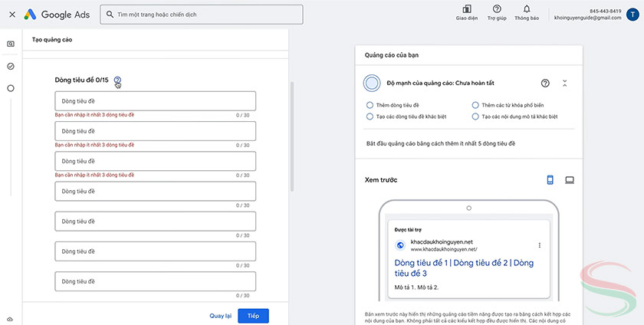Click the ad strength help icon

(x=545, y=83)
